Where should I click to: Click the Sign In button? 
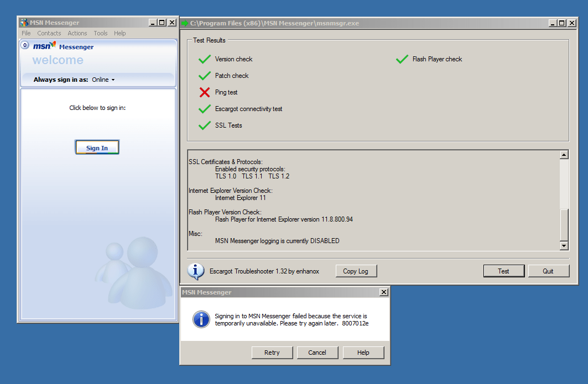point(97,147)
